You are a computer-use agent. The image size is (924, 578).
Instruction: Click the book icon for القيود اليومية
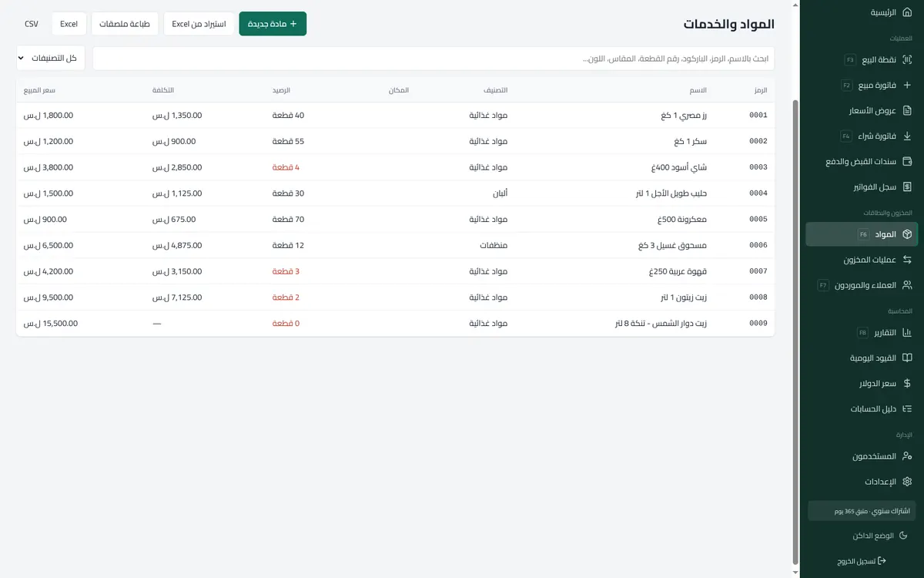pos(907,358)
